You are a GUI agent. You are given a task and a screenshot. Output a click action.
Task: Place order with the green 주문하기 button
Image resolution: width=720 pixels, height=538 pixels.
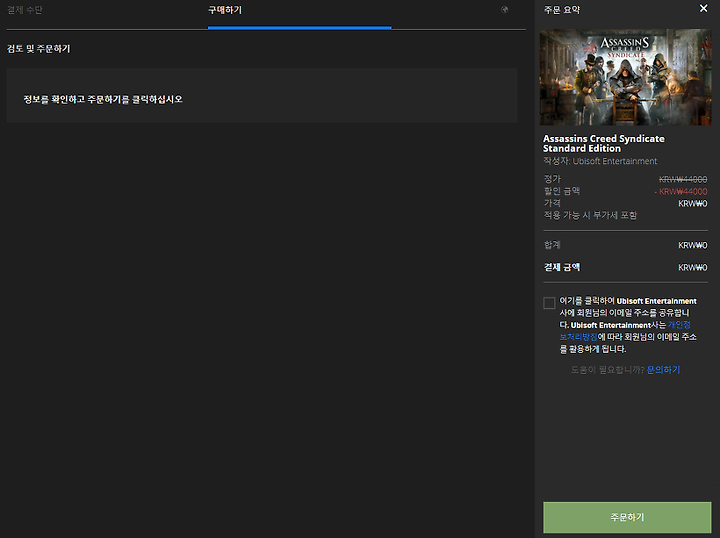627,517
